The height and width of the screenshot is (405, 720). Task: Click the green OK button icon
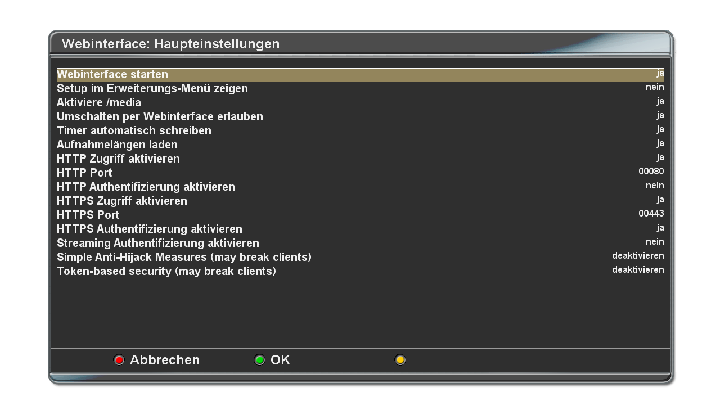coord(259,360)
